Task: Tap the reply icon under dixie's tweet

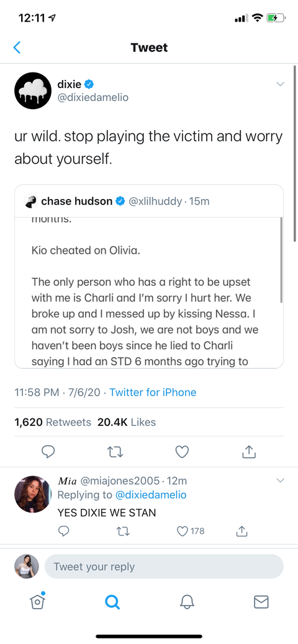Action: pyautogui.click(x=48, y=452)
